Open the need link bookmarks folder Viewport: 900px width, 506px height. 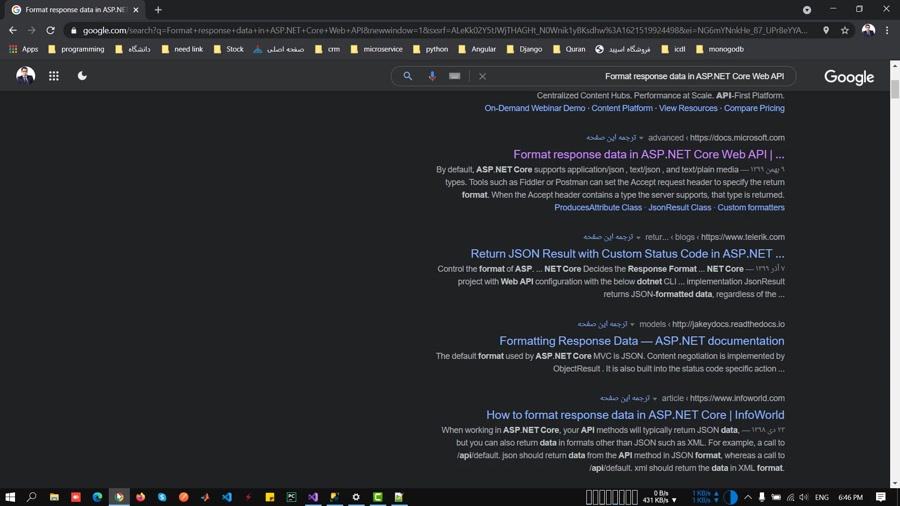click(x=182, y=49)
